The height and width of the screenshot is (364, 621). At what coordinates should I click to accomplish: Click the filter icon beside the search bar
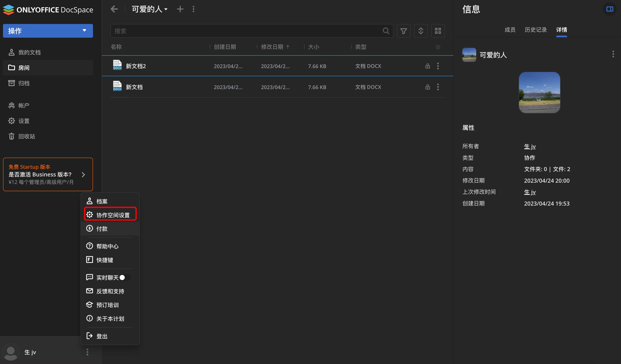[403, 31]
